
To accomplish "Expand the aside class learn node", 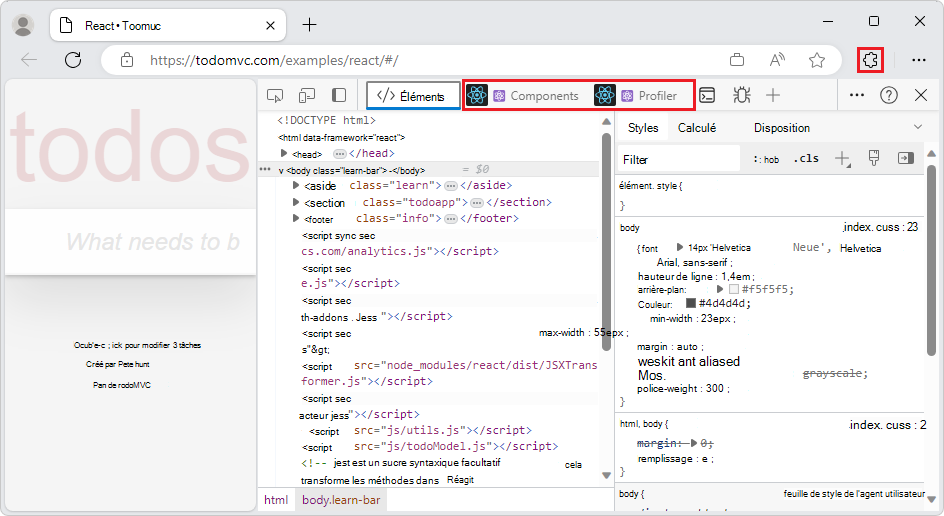I will pyautogui.click(x=296, y=185).
